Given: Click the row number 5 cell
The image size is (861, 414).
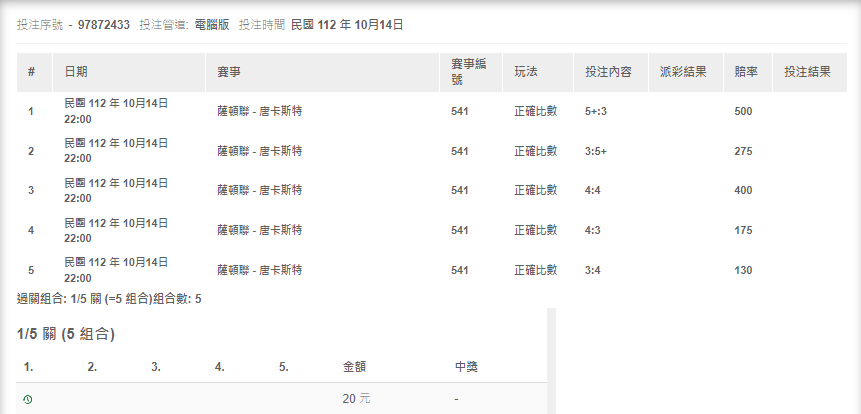Looking at the screenshot, I should pyautogui.click(x=31, y=270).
